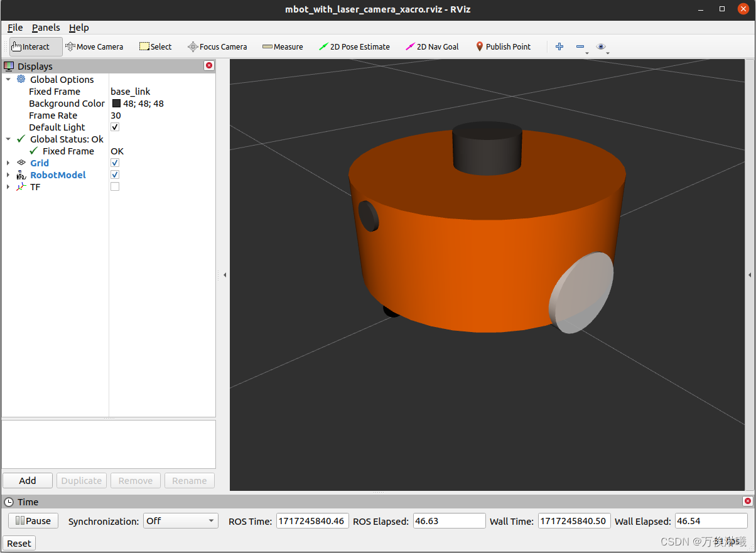Click the ROS Time field
Viewport: 756px width, 553px height.
click(x=313, y=521)
